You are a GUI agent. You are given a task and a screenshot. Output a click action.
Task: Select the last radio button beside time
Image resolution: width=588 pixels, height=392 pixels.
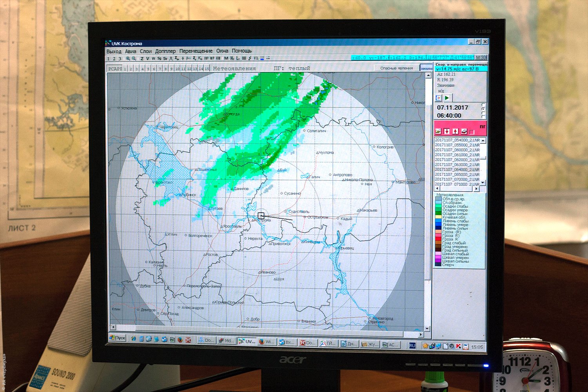pyautogui.click(x=483, y=117)
